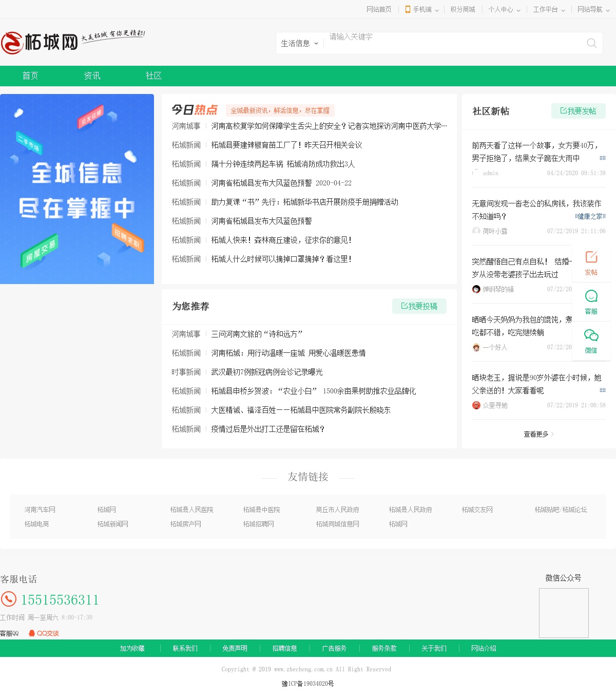Open article 三问河南文旅的诗和远方
This screenshot has height=696, width=616.
click(257, 334)
